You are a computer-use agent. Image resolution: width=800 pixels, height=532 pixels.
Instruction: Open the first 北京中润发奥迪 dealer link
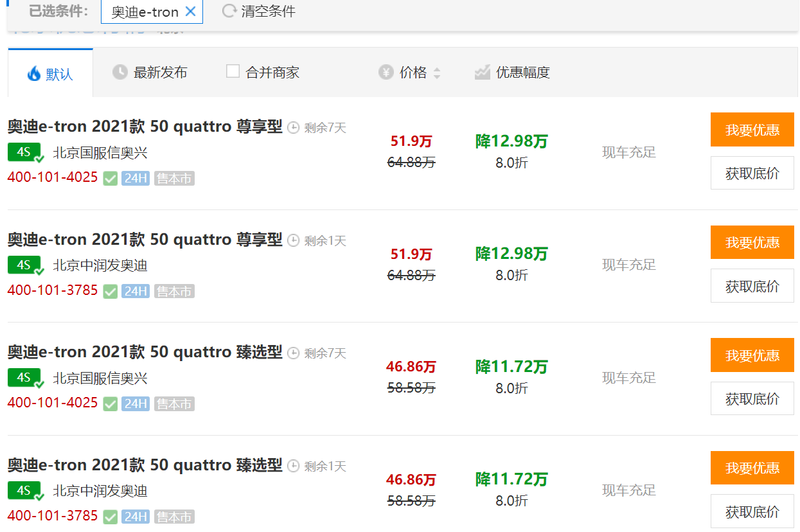tap(100, 265)
